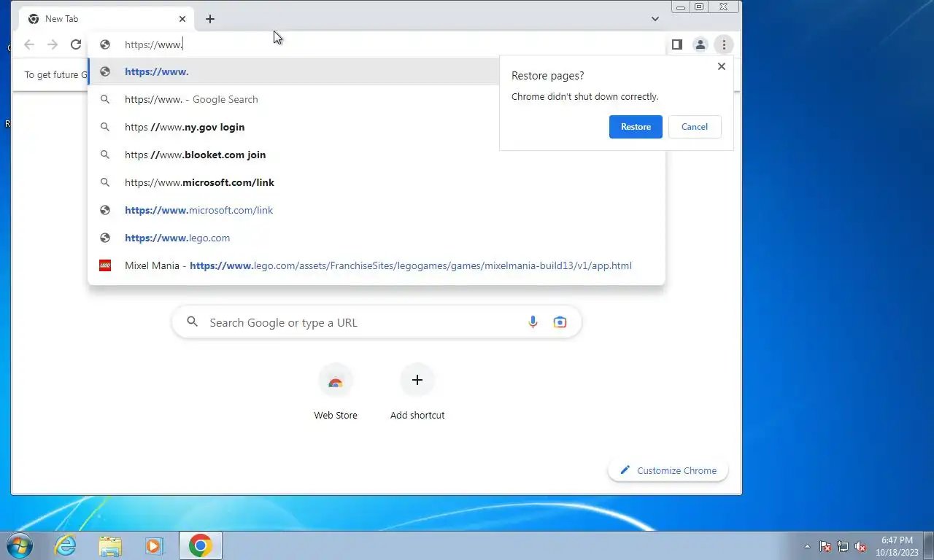Click magnifier icon in Google search box

click(x=192, y=322)
